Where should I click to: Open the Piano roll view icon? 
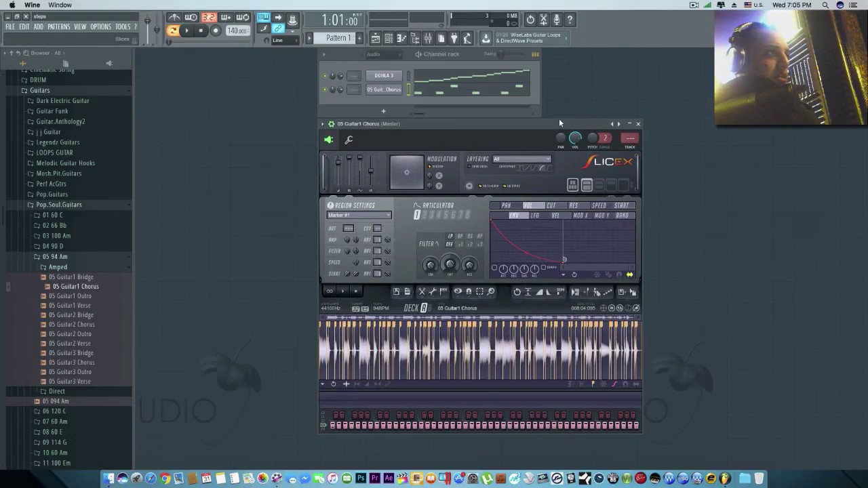pos(401,39)
